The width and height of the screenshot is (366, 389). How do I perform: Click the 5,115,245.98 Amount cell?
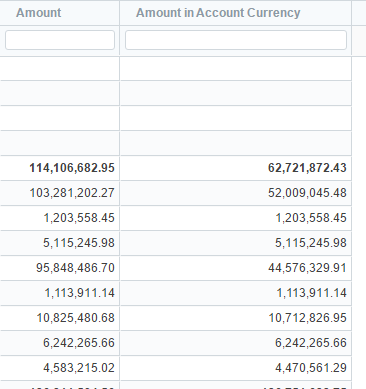(60, 243)
